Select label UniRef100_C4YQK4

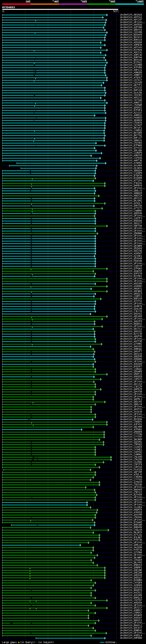click(x=131, y=583)
